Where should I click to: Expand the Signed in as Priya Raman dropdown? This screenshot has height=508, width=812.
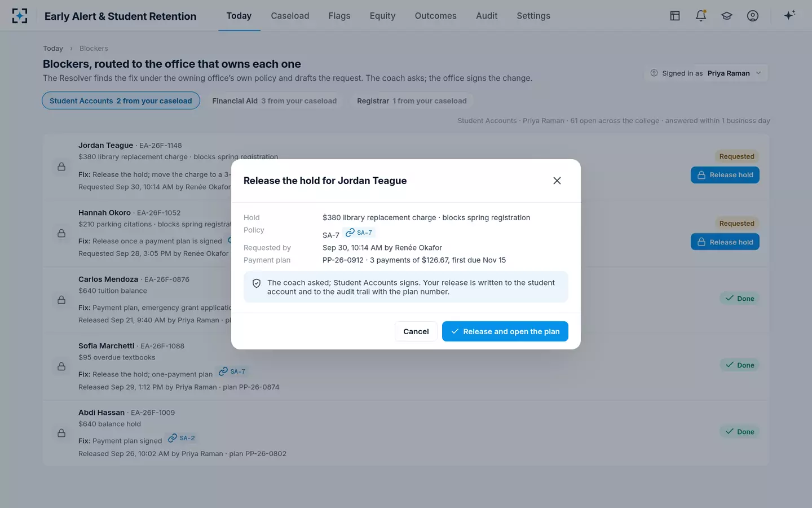(706, 73)
